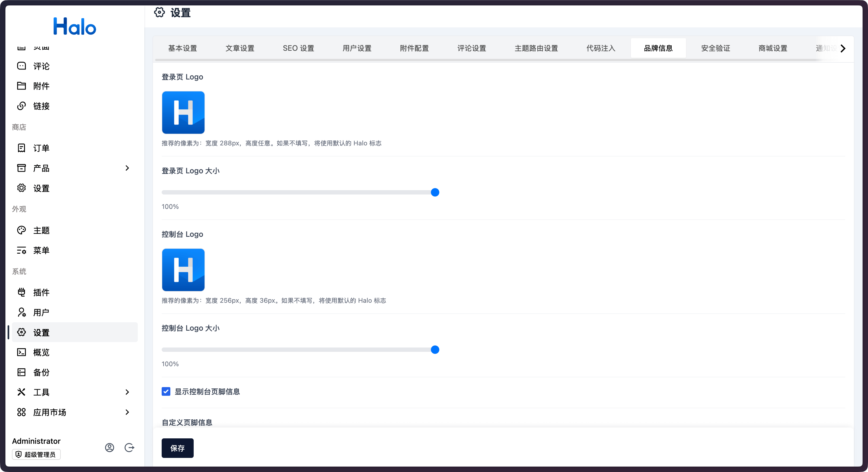Open Plugins via plug icon
This screenshot has height=472, width=868.
point(22,292)
